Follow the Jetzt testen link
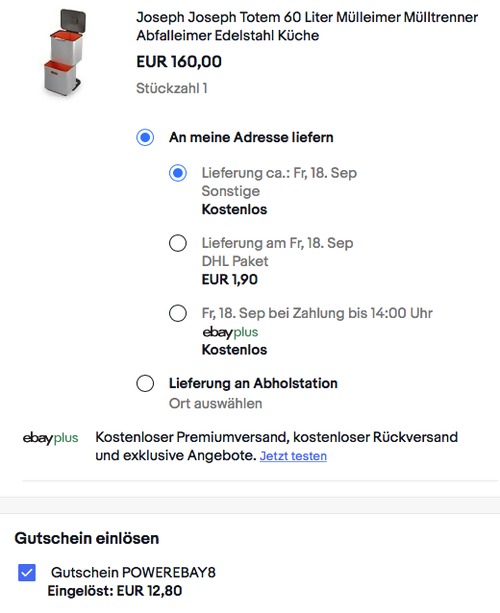This screenshot has height=613, width=500. point(293,456)
